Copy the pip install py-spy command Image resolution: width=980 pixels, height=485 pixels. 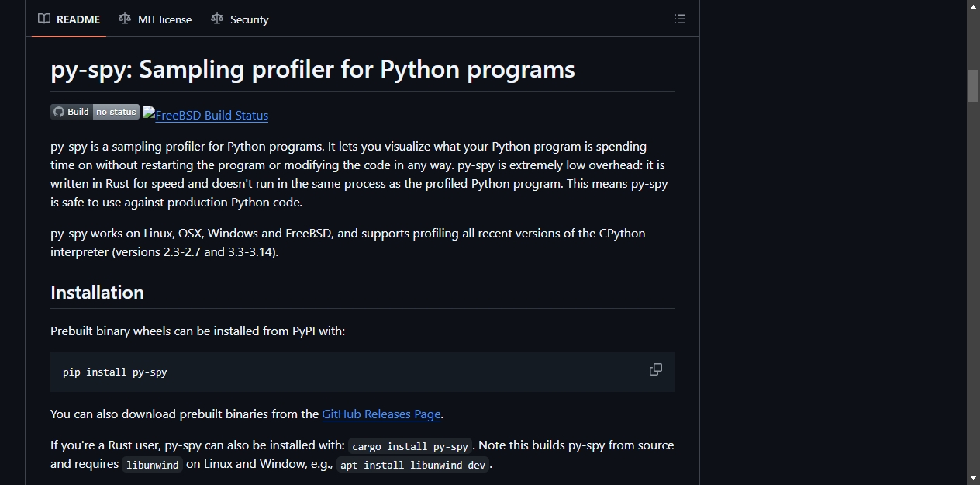point(656,370)
